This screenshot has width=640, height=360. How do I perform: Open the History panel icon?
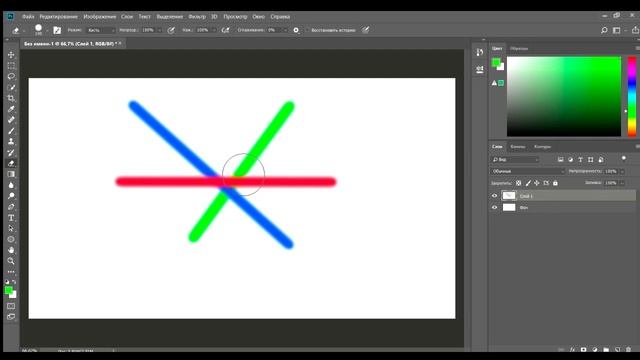pos(480,52)
